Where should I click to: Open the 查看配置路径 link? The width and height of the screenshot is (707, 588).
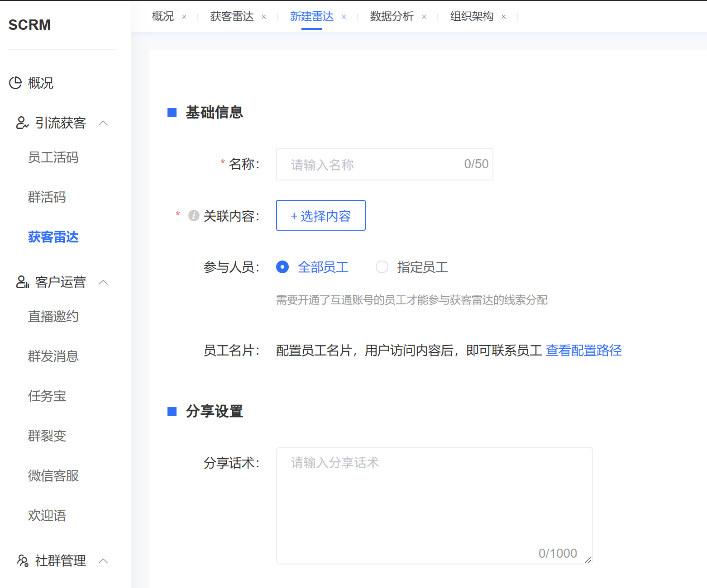coord(583,351)
